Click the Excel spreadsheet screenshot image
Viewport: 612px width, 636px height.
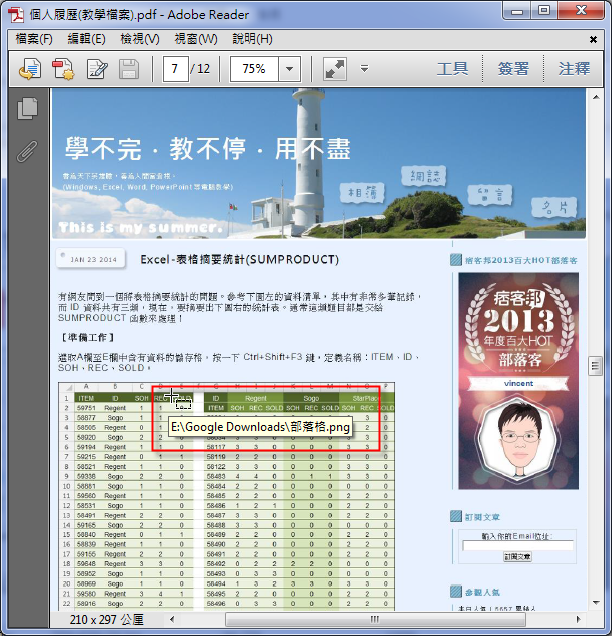226,496
